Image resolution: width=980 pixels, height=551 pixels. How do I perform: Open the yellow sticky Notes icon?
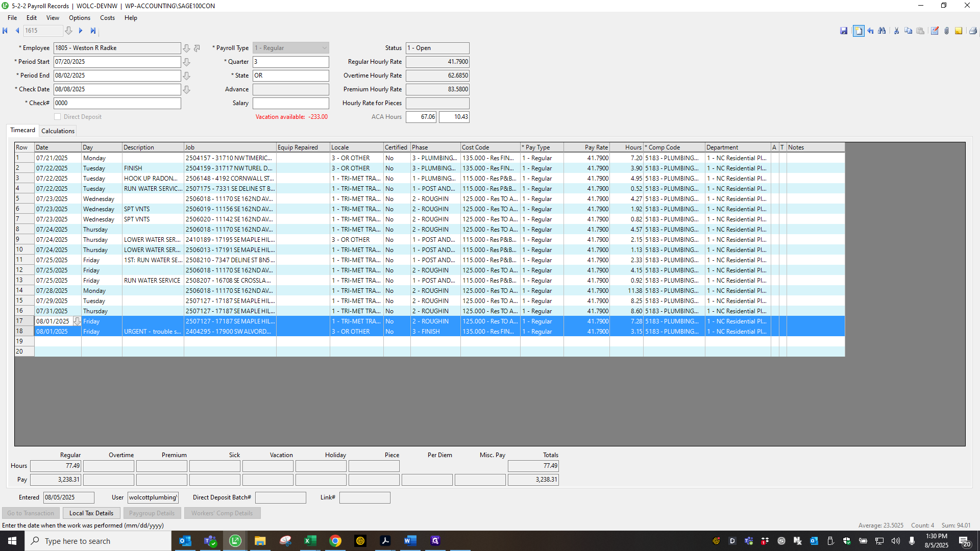[x=959, y=31]
